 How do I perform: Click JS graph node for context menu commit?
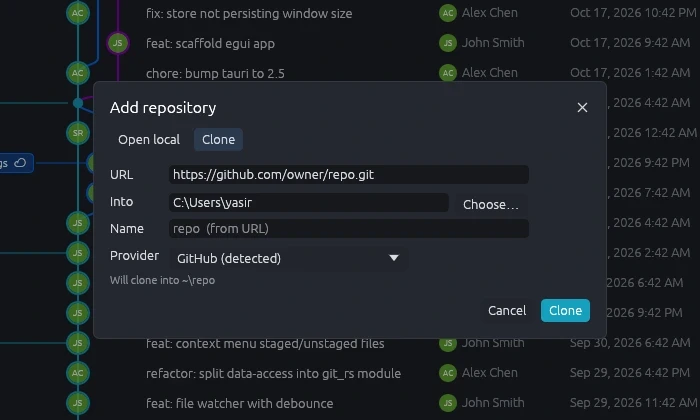pyautogui.click(x=78, y=343)
